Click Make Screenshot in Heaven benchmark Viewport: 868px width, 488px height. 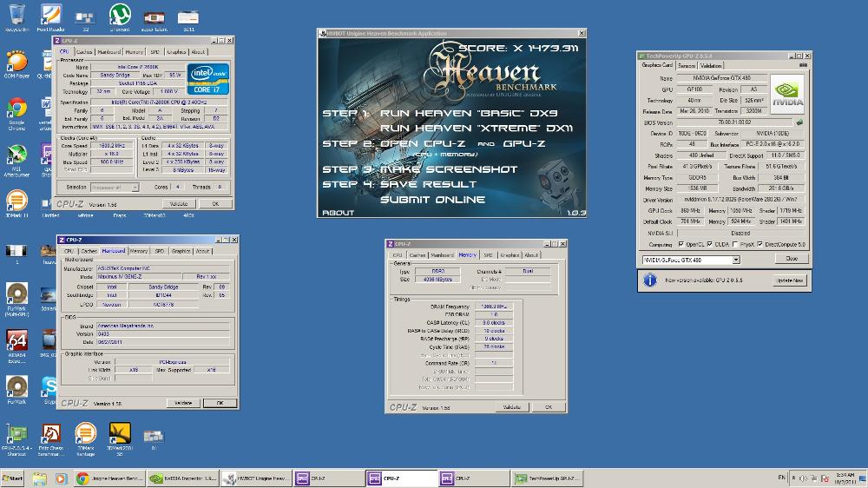449,169
